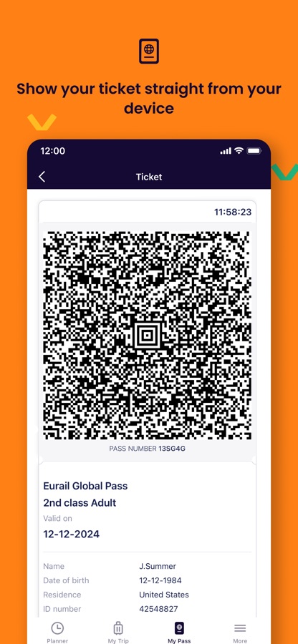Tap the yellow chevron decoration

(x=42, y=122)
